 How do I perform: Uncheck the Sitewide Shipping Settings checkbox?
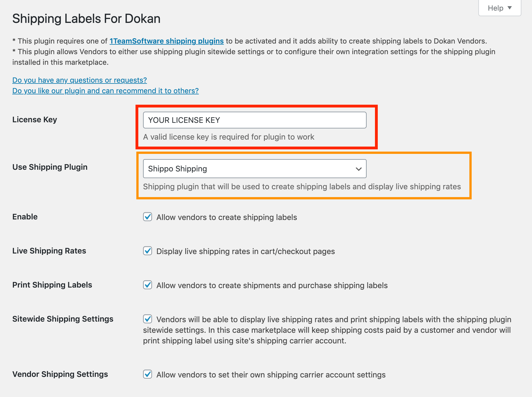point(148,319)
